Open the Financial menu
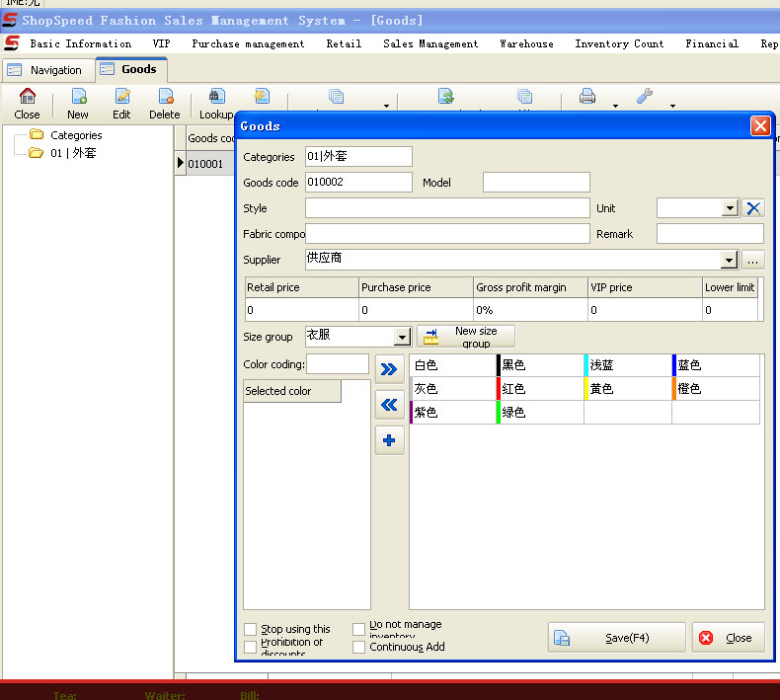Screen dimensions: 780x700 tap(712, 43)
